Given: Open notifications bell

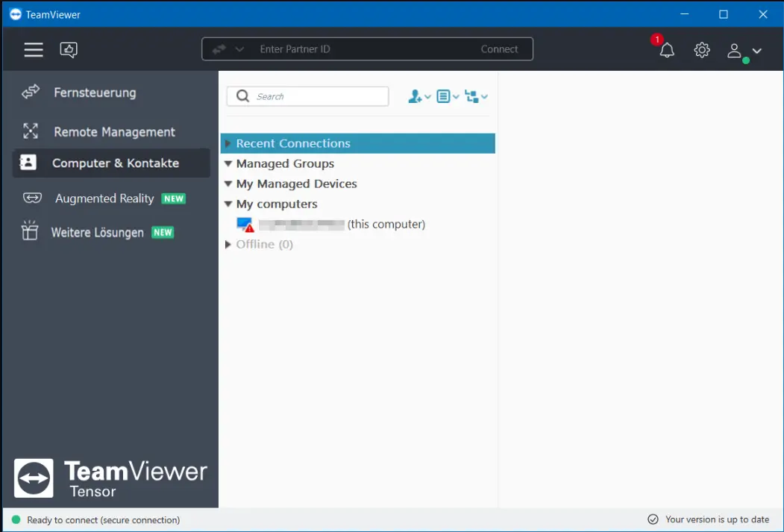Looking at the screenshot, I should (666, 49).
